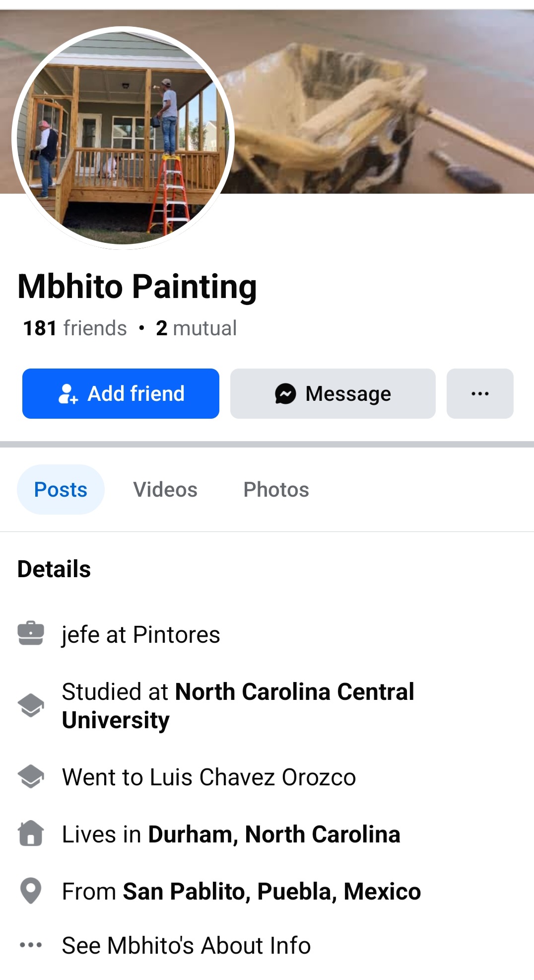Tap the three-dot icon beside About Info

(x=31, y=945)
